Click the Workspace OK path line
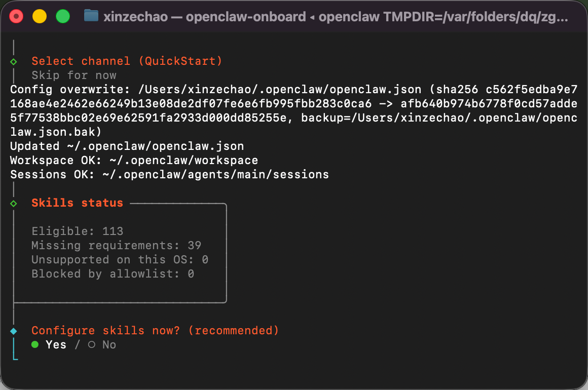Screen dimensions: 588x390 pyautogui.click(x=134, y=161)
